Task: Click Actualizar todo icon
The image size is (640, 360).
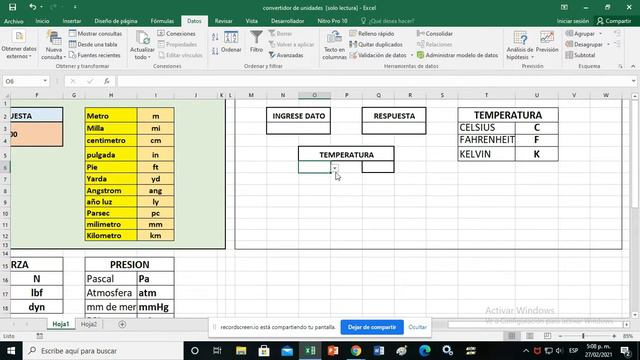Action: point(143,38)
